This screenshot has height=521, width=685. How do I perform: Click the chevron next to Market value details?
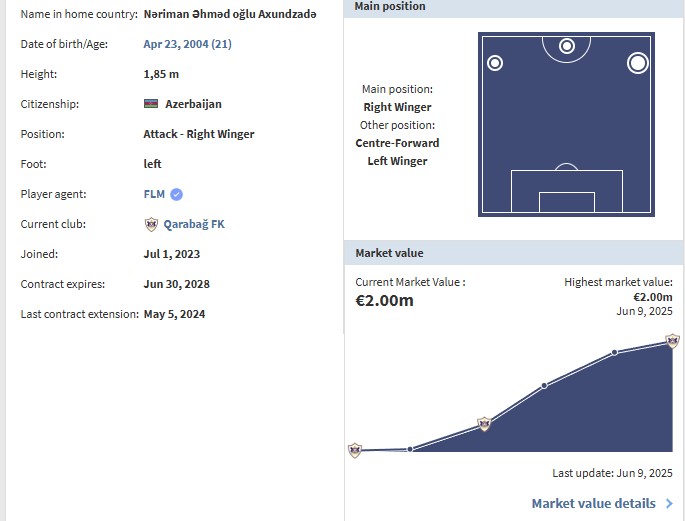pyautogui.click(x=669, y=504)
